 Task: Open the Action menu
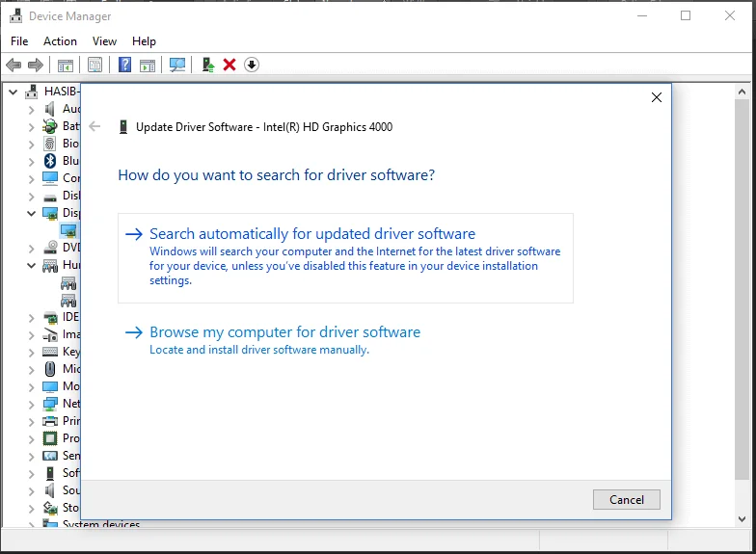tap(60, 41)
